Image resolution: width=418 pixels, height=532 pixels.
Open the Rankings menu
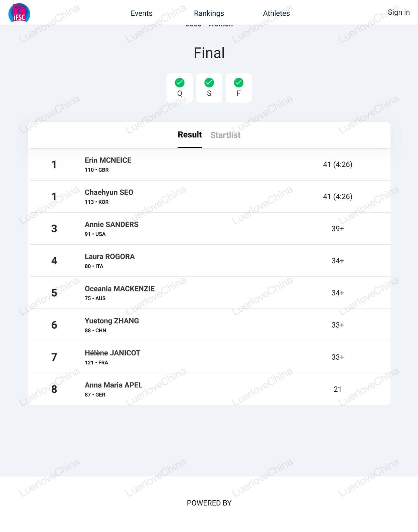[x=209, y=13]
